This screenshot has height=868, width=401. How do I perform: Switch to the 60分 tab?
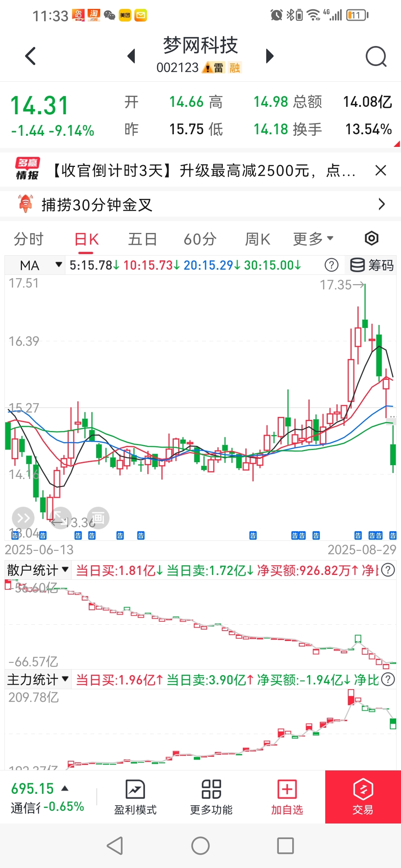point(200,239)
